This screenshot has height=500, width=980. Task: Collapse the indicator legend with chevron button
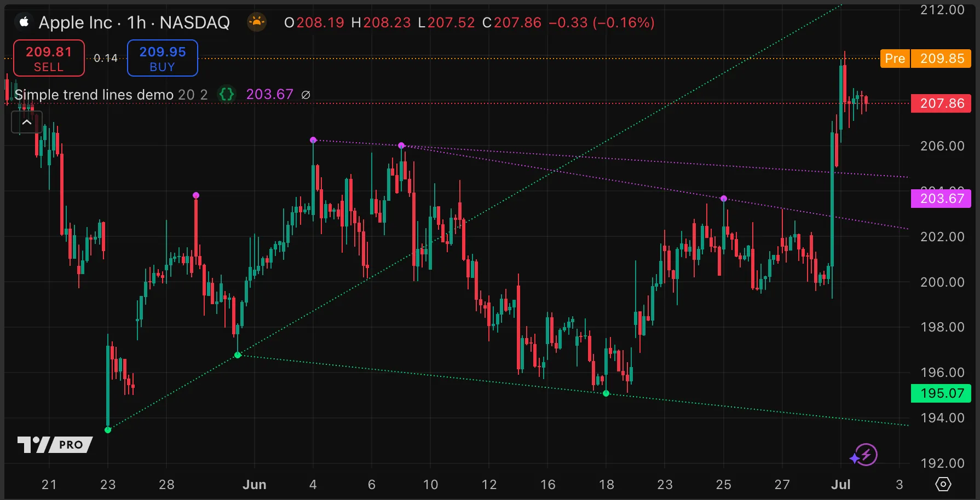(27, 123)
